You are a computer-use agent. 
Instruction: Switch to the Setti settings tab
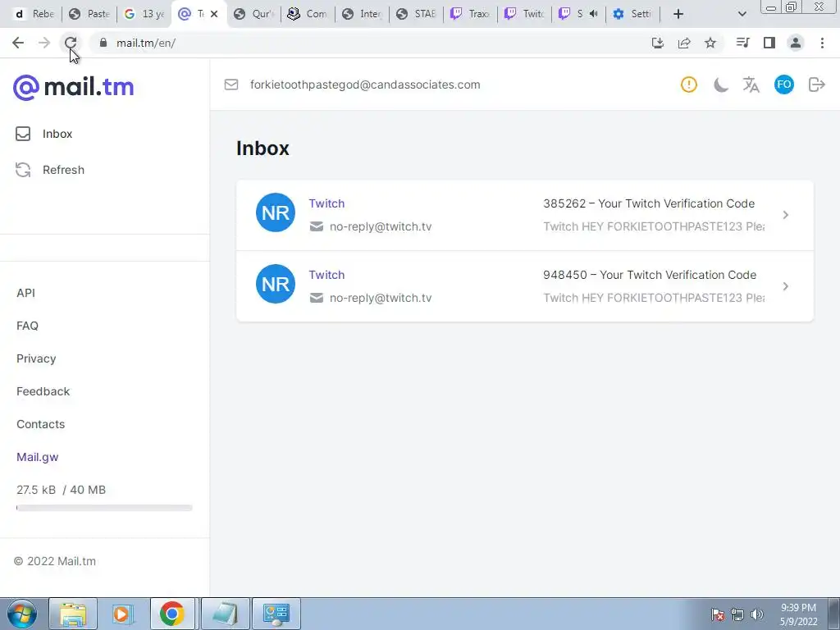(x=632, y=14)
